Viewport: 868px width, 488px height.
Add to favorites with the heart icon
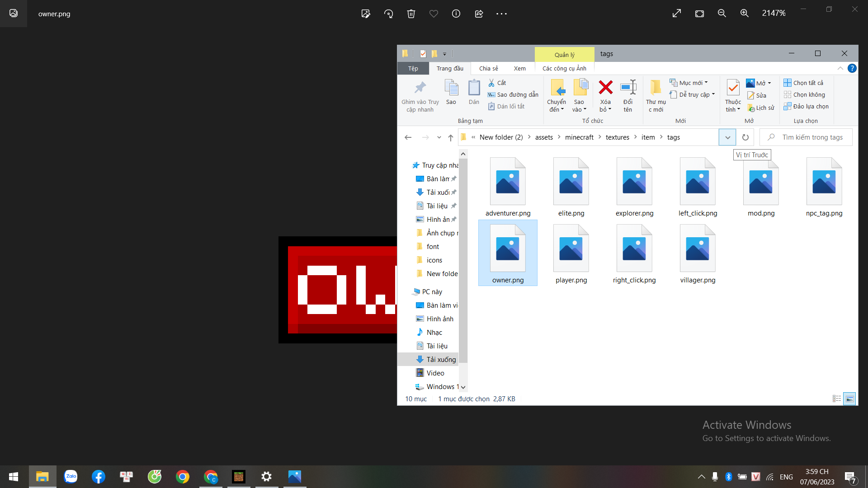434,14
